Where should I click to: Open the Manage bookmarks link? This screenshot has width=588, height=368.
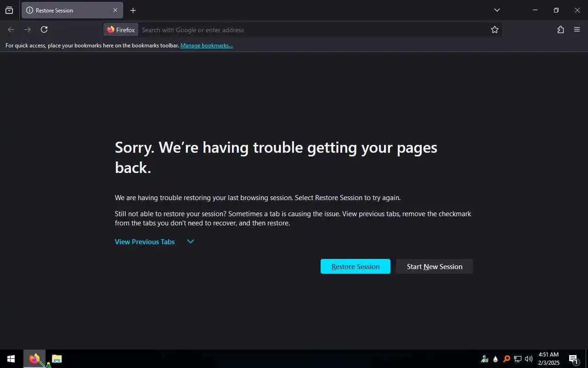pyautogui.click(x=207, y=46)
